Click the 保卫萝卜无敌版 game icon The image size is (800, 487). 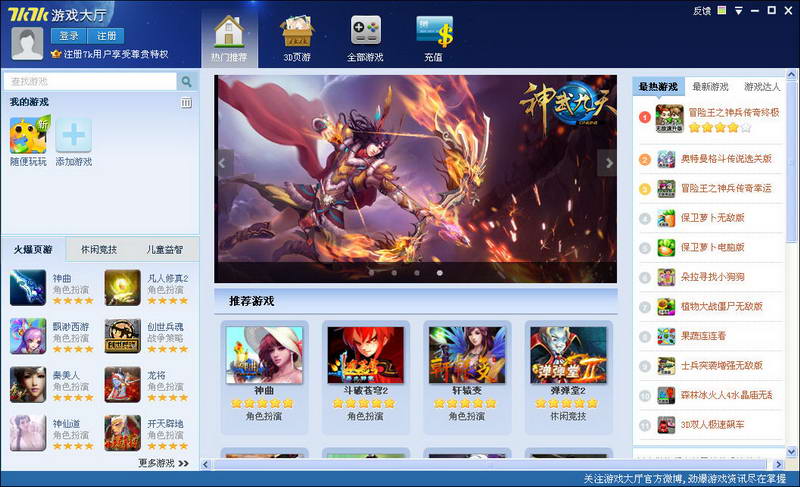click(666, 218)
